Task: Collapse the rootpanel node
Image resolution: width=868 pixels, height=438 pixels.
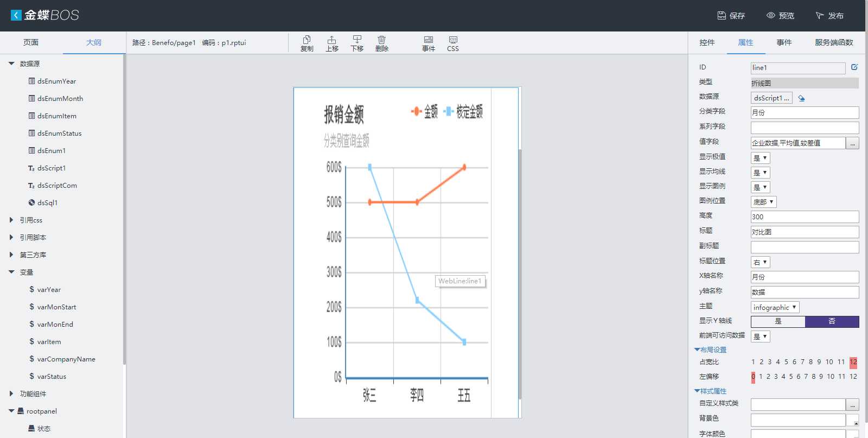Action: (x=11, y=411)
